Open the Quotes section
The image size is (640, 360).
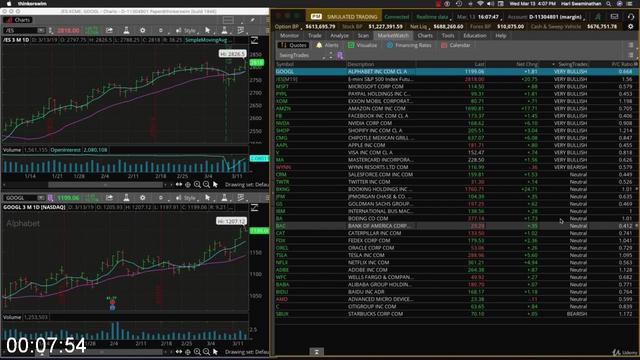pyautogui.click(x=293, y=45)
